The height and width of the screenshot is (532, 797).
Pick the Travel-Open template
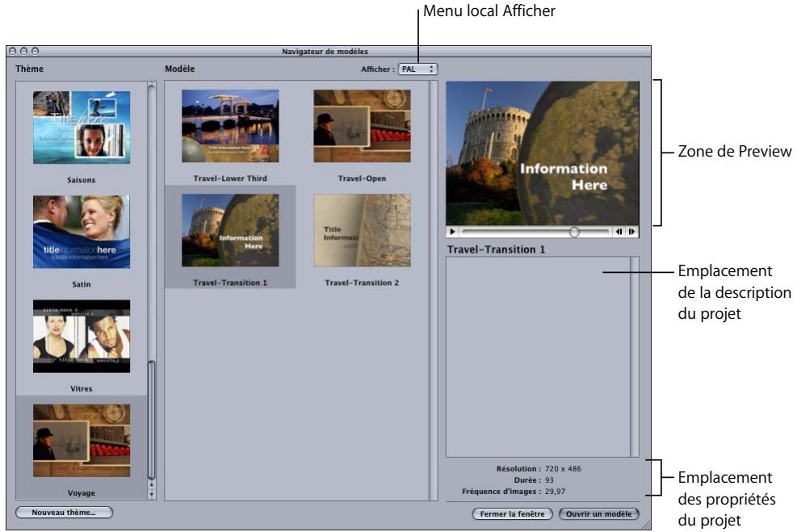362,126
